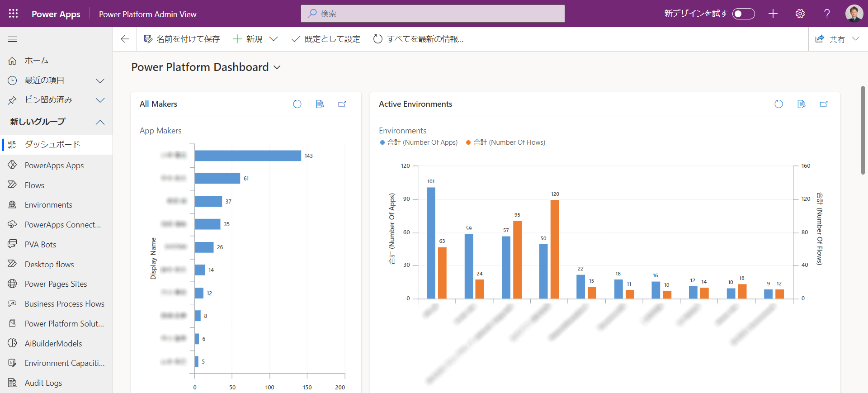Click the plus quick create icon
Image resolution: width=868 pixels, height=393 pixels.
(x=773, y=14)
